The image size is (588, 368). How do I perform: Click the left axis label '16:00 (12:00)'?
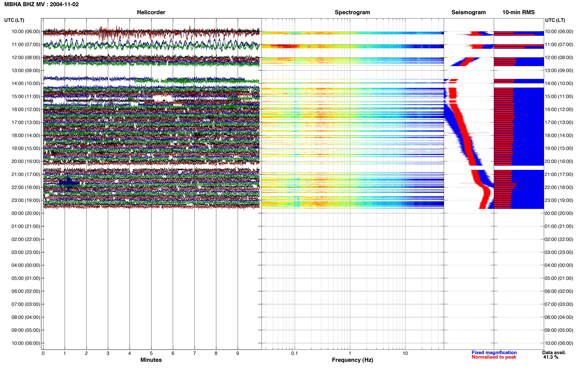[26, 109]
